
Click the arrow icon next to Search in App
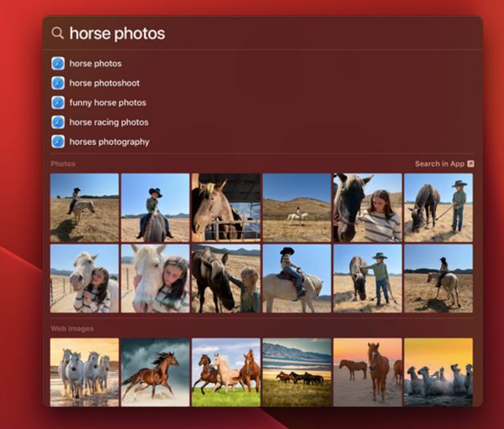(471, 163)
